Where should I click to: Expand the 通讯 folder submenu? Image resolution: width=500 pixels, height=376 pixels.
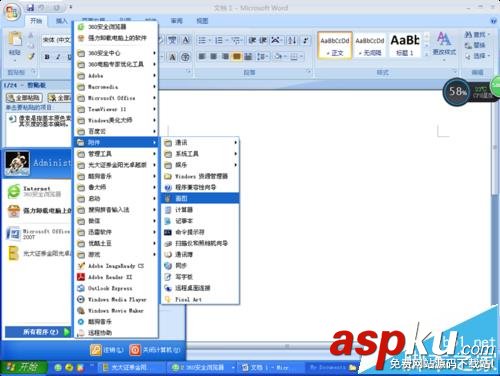click(x=200, y=143)
